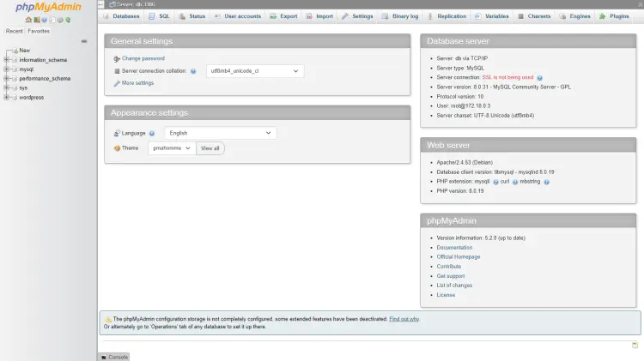Expand the performance_schema tree node
Screen dimensions: 644x361
point(6,78)
